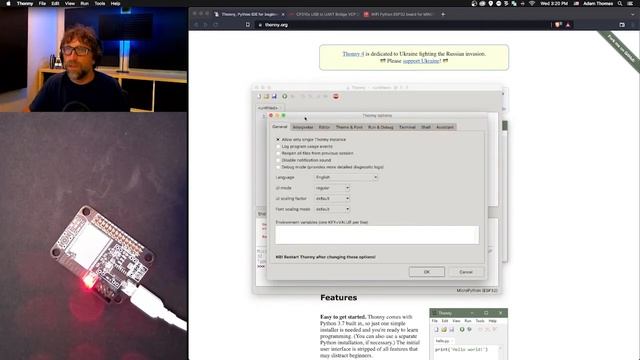Select the General tab in Thonny options
The image size is (640, 360).
[x=280, y=127]
